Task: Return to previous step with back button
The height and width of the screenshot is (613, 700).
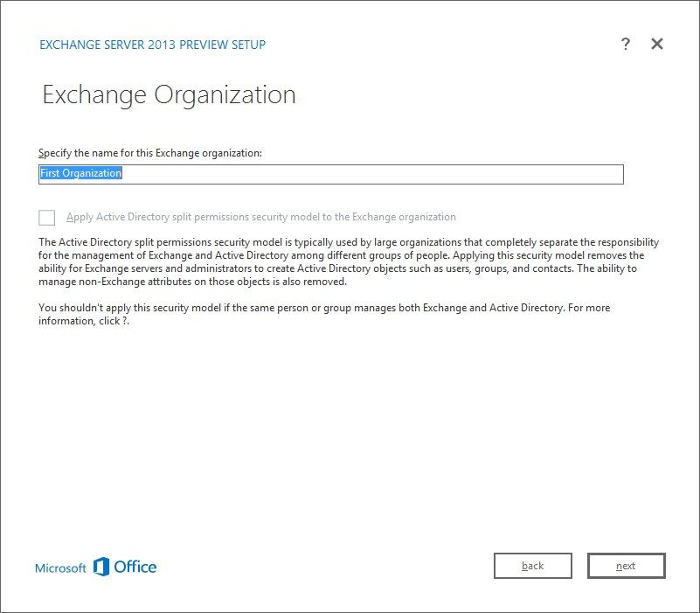Action: coord(532,566)
